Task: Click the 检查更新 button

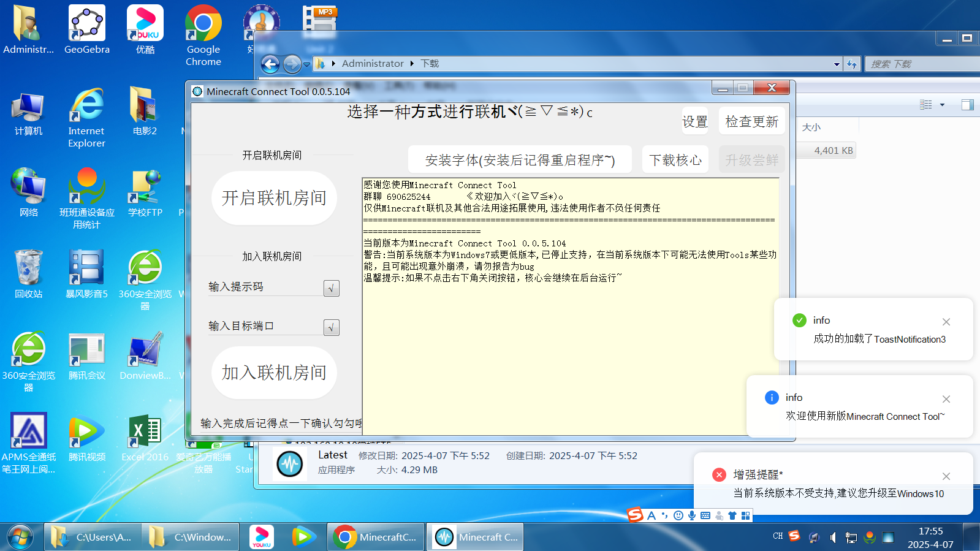Action: point(751,121)
